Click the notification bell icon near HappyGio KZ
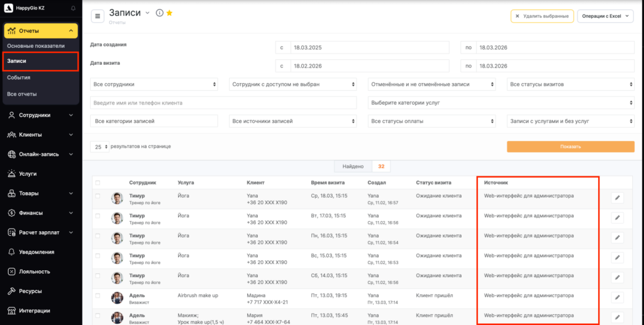 tap(73, 8)
